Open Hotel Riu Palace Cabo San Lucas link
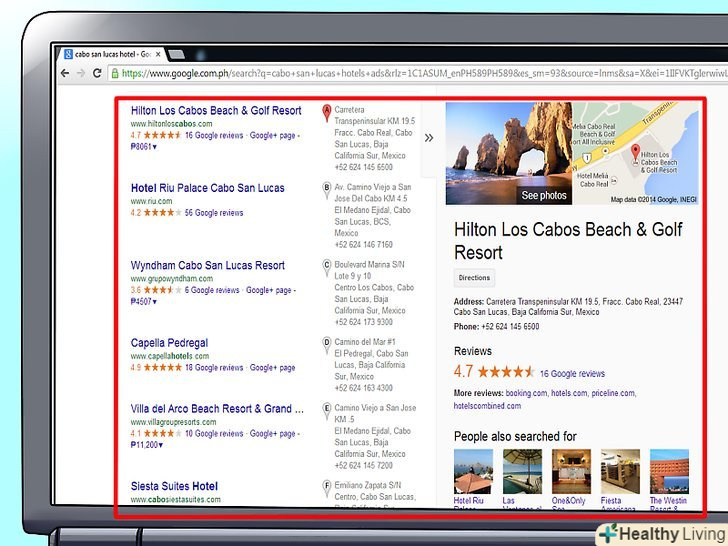Viewport: 728px width, 546px height. 207,188
